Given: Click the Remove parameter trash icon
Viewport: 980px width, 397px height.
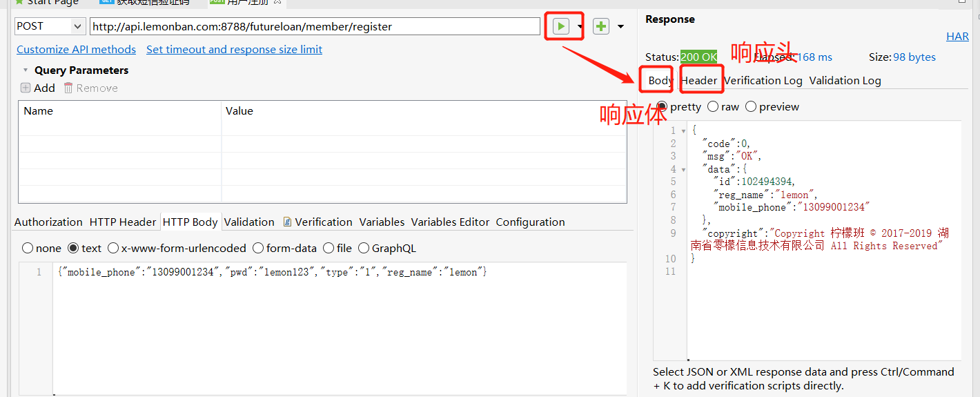Looking at the screenshot, I should coord(68,88).
